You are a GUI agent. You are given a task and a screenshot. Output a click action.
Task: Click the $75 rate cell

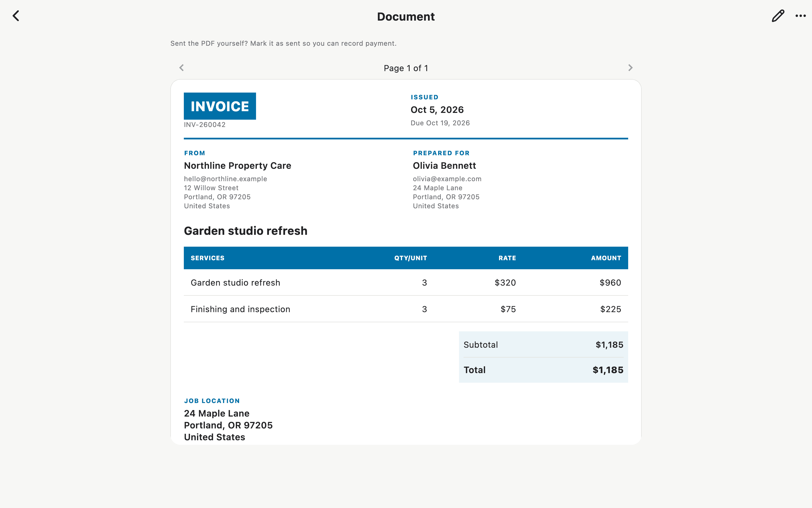pyautogui.click(x=508, y=309)
